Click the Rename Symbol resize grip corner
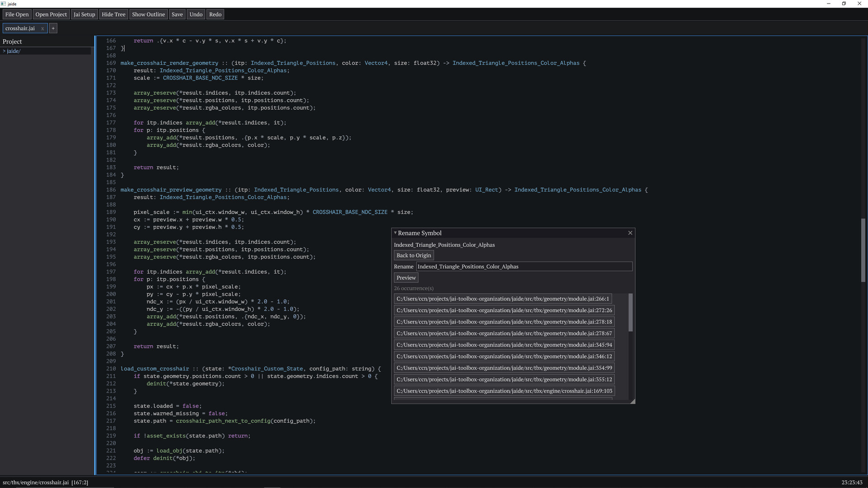Image resolution: width=868 pixels, height=488 pixels. 632,401
